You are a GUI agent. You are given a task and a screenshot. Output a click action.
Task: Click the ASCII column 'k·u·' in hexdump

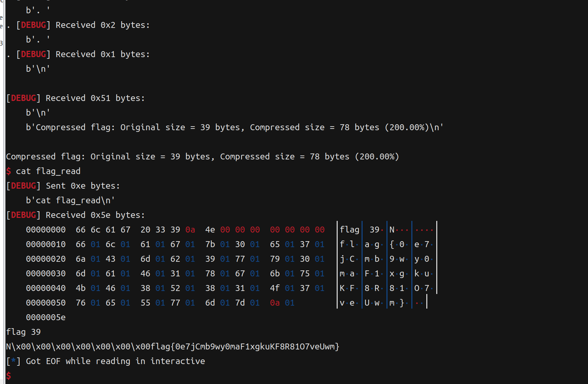pos(424,273)
